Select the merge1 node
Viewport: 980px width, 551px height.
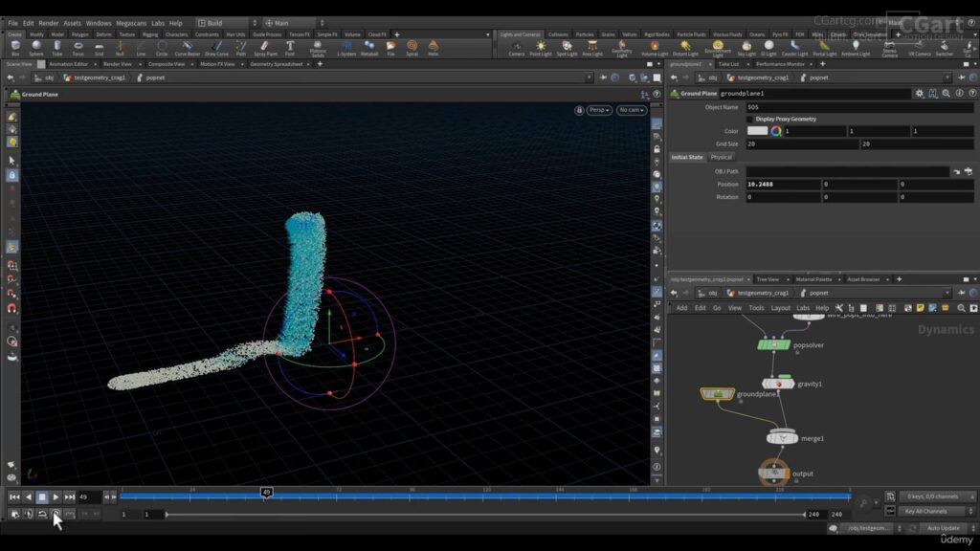point(782,438)
